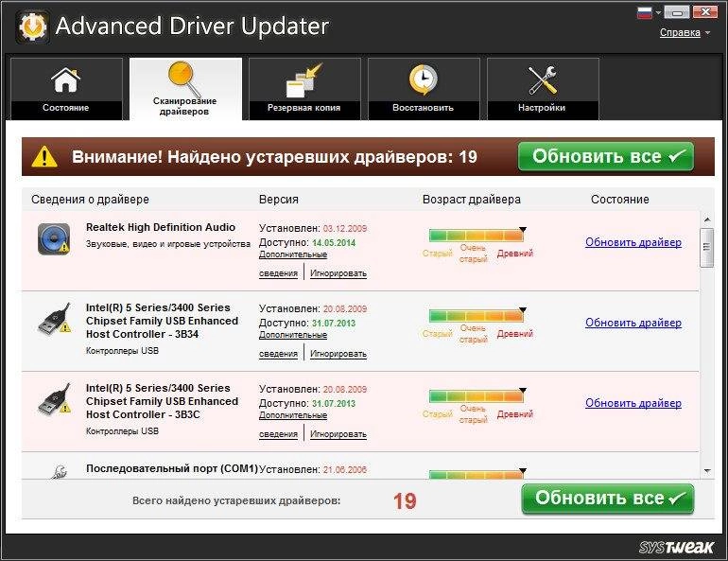The width and height of the screenshot is (728, 561).
Task: Click scroll down arrow of driver list
Action: pyautogui.click(x=706, y=471)
